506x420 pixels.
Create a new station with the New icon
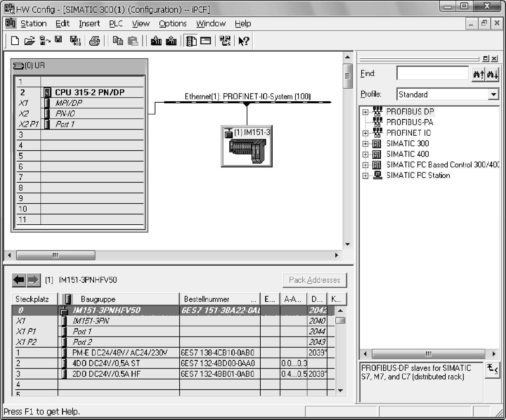[15, 41]
